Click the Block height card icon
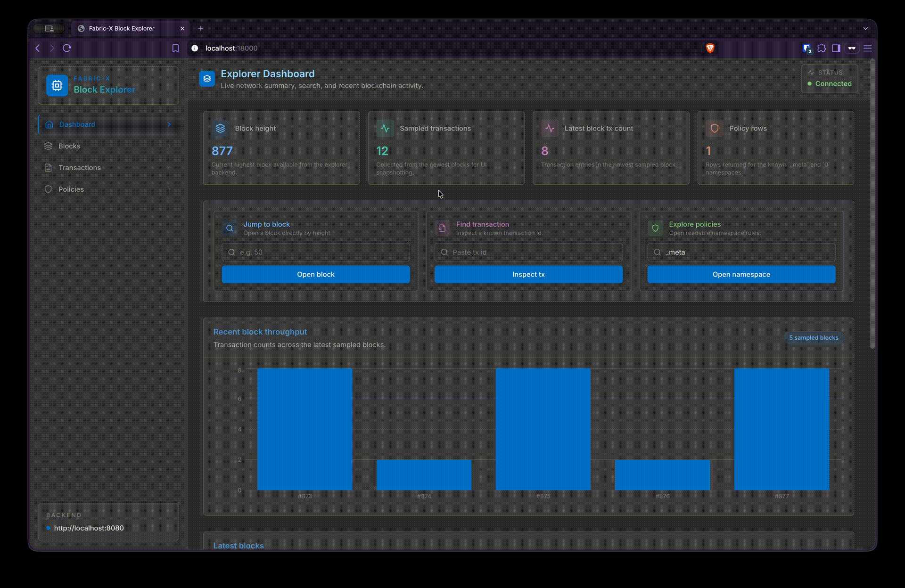Screen dimensions: 905x588 point(220,128)
